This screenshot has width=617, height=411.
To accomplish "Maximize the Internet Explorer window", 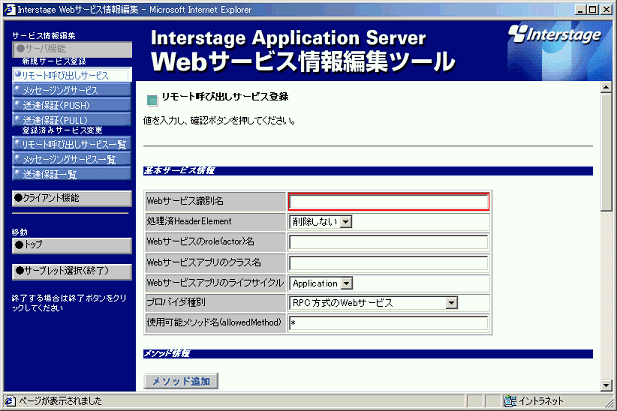I will point(592,9).
